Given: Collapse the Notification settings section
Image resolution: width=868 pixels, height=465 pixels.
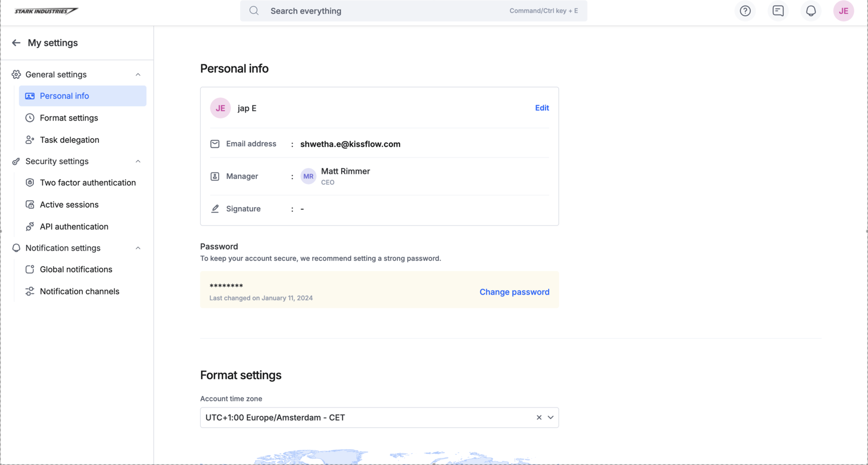Looking at the screenshot, I should [x=138, y=248].
